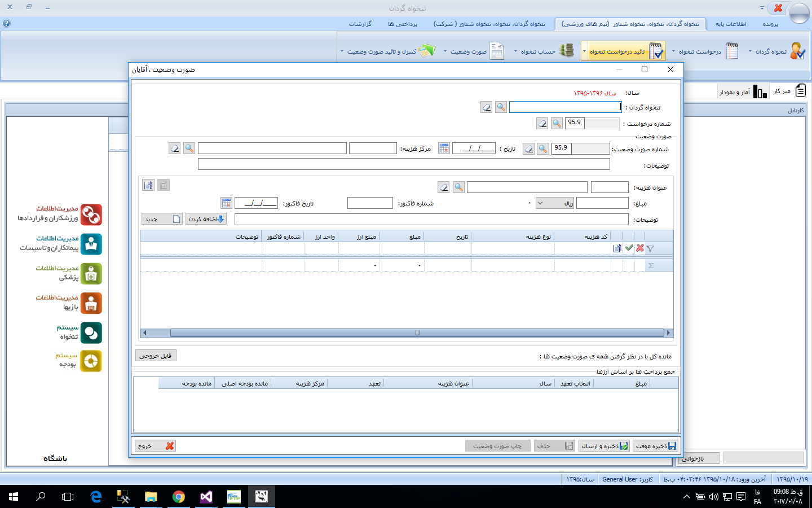This screenshot has width=812, height=508.
Task: Open calendar picker for تاریخ فاکتور
Action: coord(226,203)
